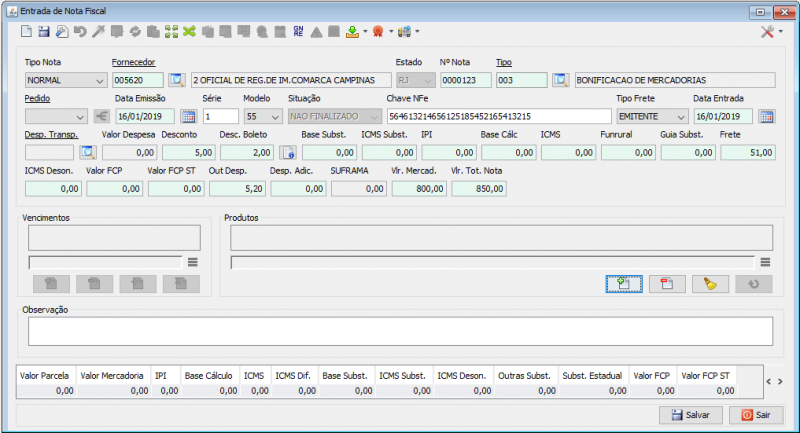Viewport: 800px width, 433px height.
Task: Click the ICMS Dif. column header
Action: (x=293, y=376)
